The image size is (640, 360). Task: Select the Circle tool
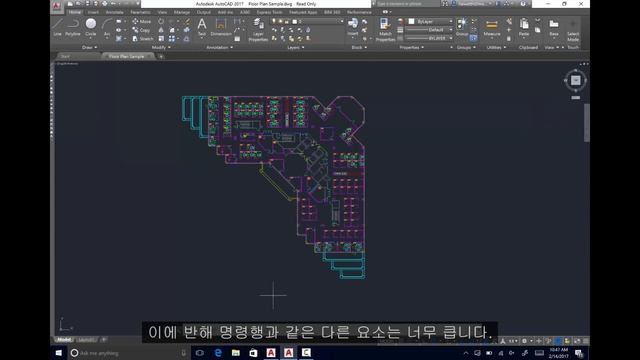pyautogui.click(x=91, y=27)
